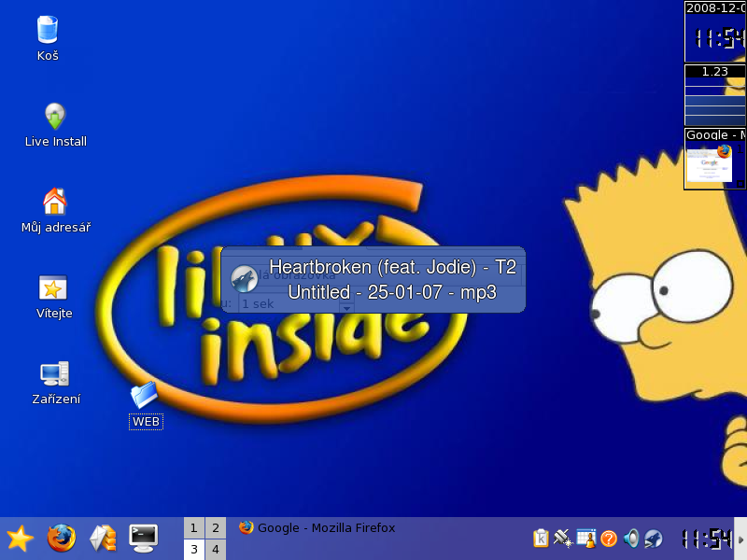The width and height of the screenshot is (747, 560).
Task: Click the Untitled - 25-01-07 - mp3 line
Action: [392, 292]
